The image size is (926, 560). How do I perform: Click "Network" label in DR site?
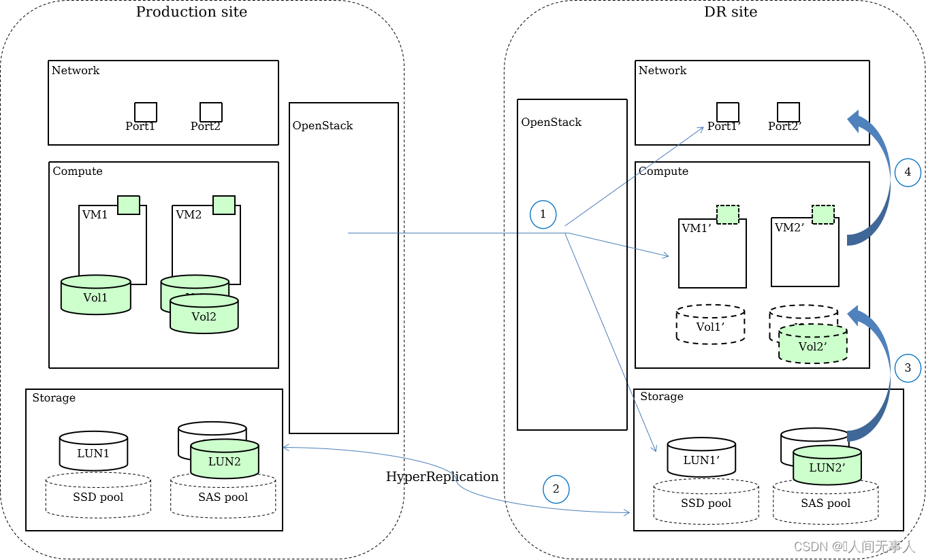click(662, 70)
